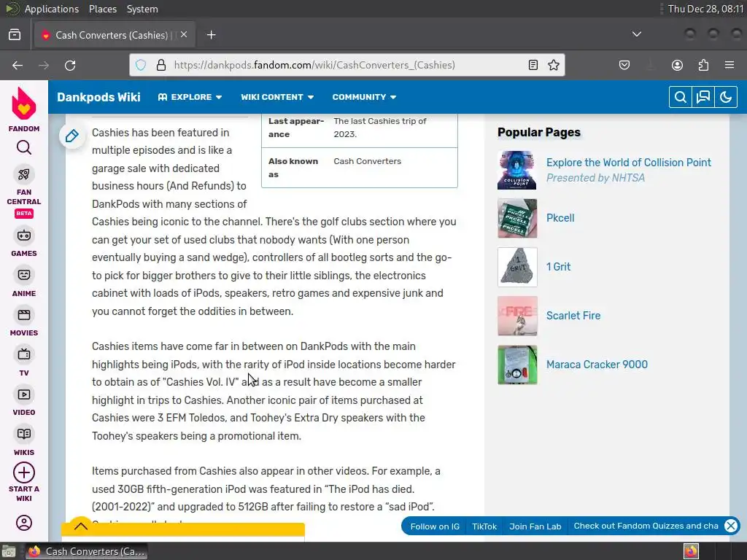
Task: Click the Collision Point thumbnail
Action: (x=517, y=170)
